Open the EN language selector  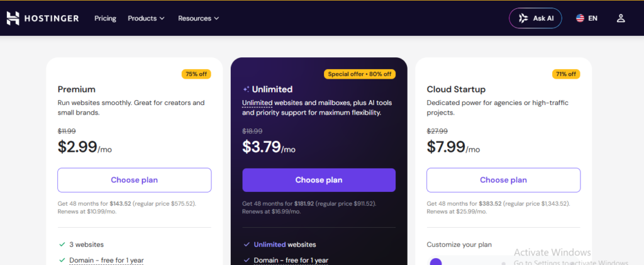point(587,18)
